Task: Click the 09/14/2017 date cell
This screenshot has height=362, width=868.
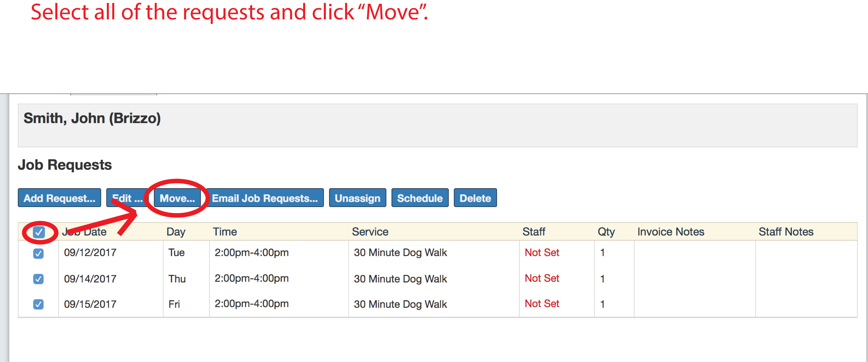Action: (x=90, y=279)
